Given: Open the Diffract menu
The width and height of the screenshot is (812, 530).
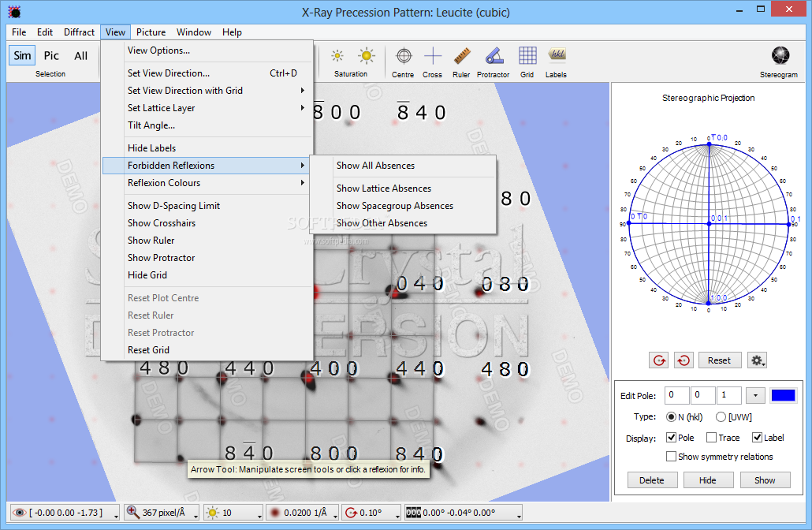Looking at the screenshot, I should pos(80,32).
